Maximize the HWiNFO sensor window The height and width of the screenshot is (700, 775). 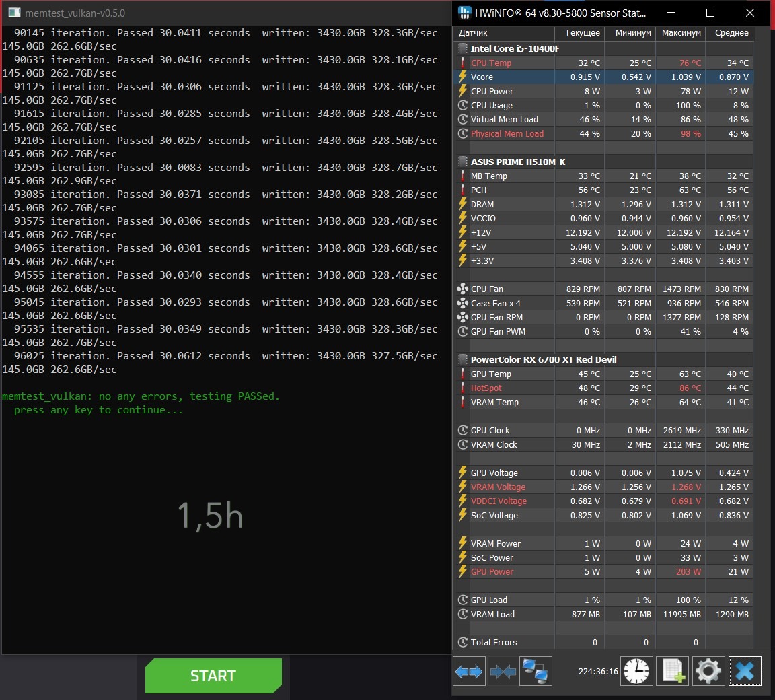(x=710, y=13)
